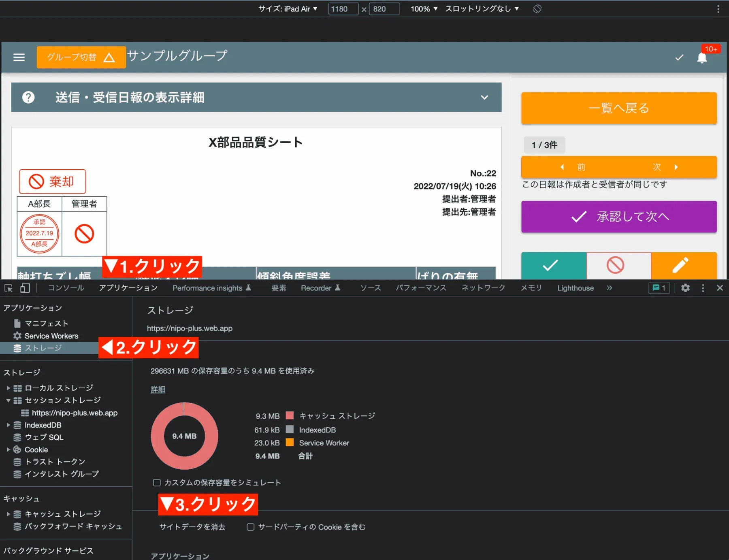This screenshot has height=560, width=729.
Task: Check サードパーティの Cookie を含む
Action: 250,527
